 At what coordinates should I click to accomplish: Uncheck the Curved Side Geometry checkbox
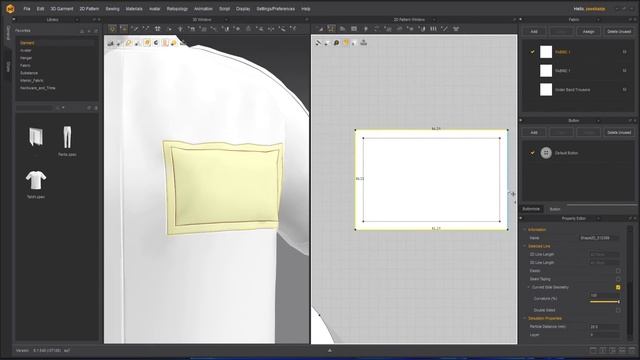(618, 287)
